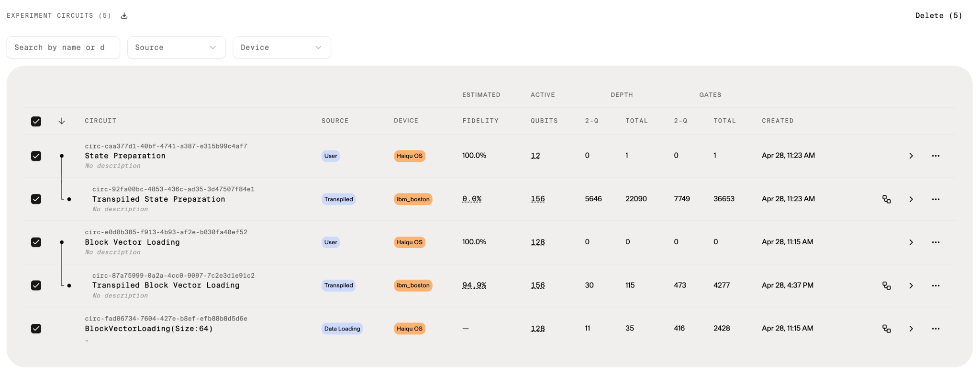Open more options for Transpiled State Preparation
This screenshot has width=980, height=376.
[935, 199]
